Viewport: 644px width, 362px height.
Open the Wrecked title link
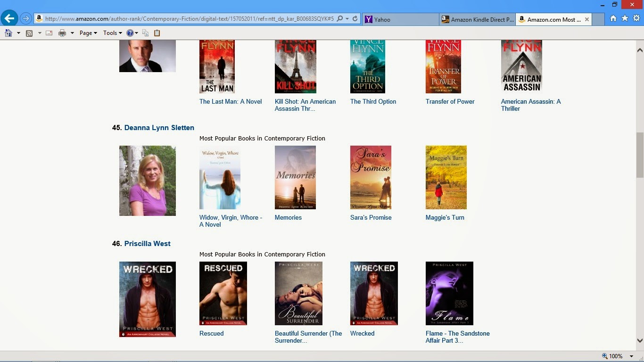tap(362, 333)
